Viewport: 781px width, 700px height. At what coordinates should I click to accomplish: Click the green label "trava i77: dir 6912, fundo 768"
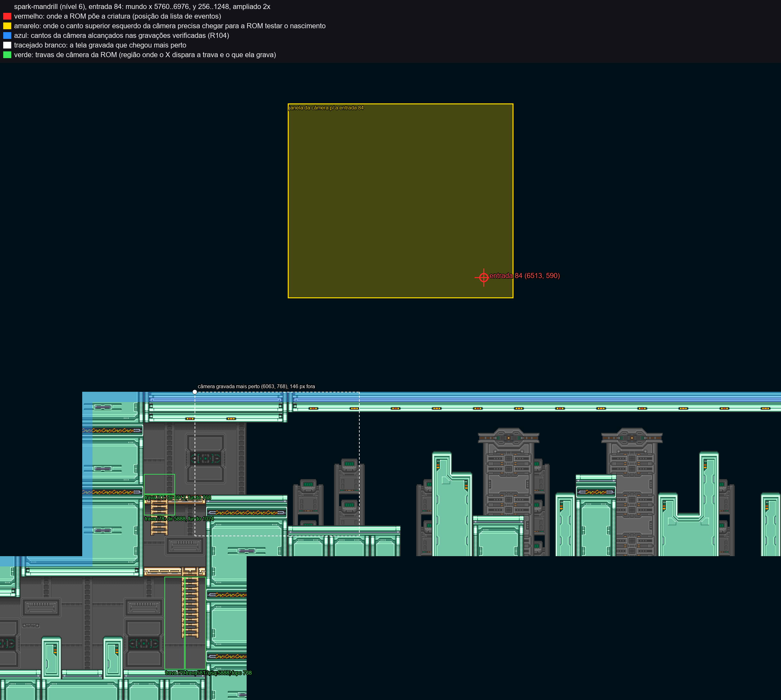point(178,497)
